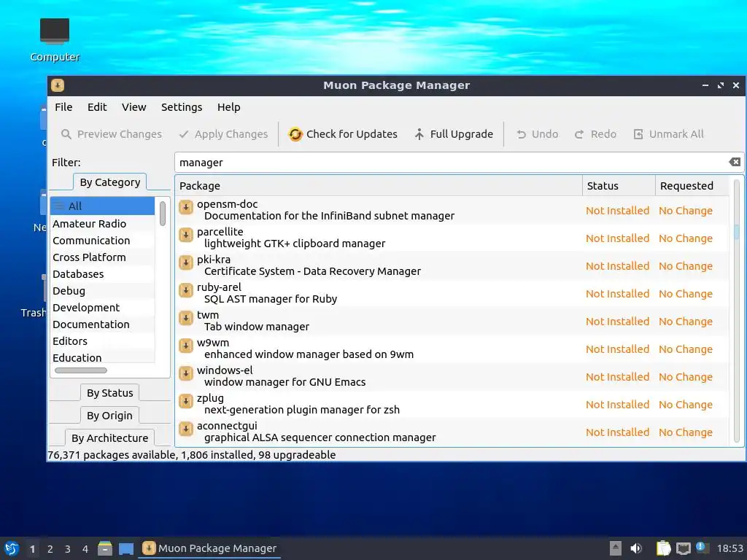Click the Undo toolbar button
747x560 pixels.
click(537, 134)
